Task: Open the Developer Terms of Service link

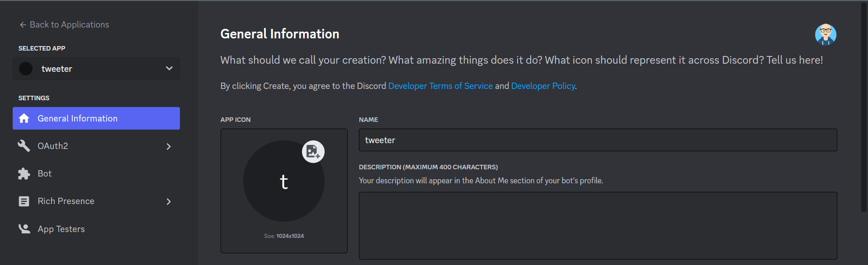Action: (440, 86)
